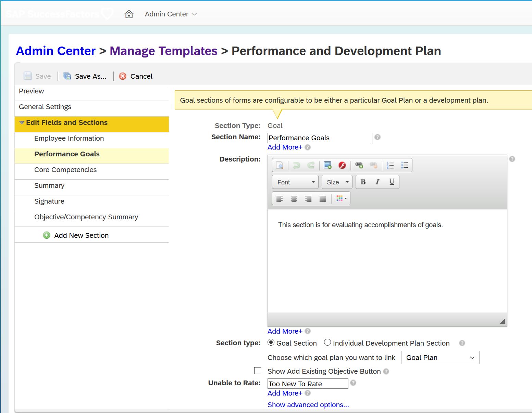Click inside the Description text area

(387, 260)
